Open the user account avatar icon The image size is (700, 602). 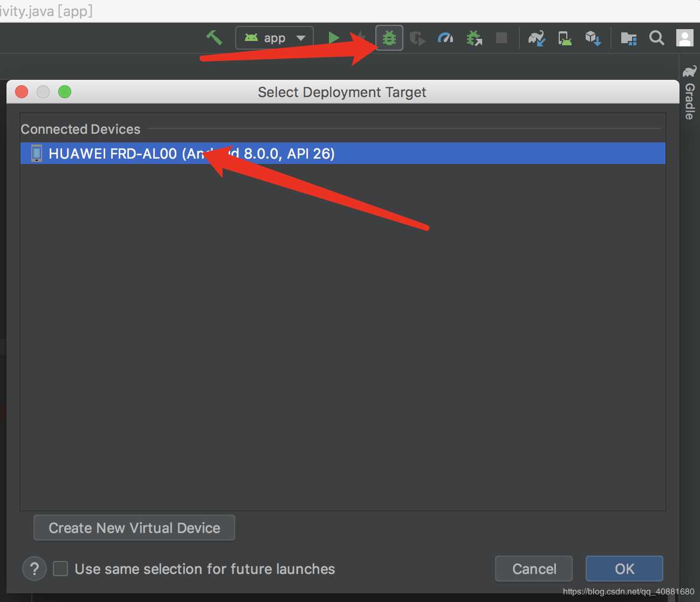click(685, 38)
